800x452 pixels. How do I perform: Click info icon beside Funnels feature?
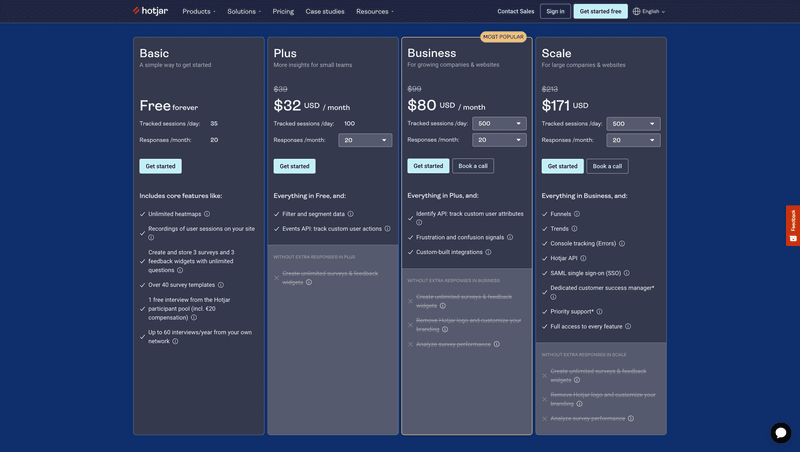point(577,214)
